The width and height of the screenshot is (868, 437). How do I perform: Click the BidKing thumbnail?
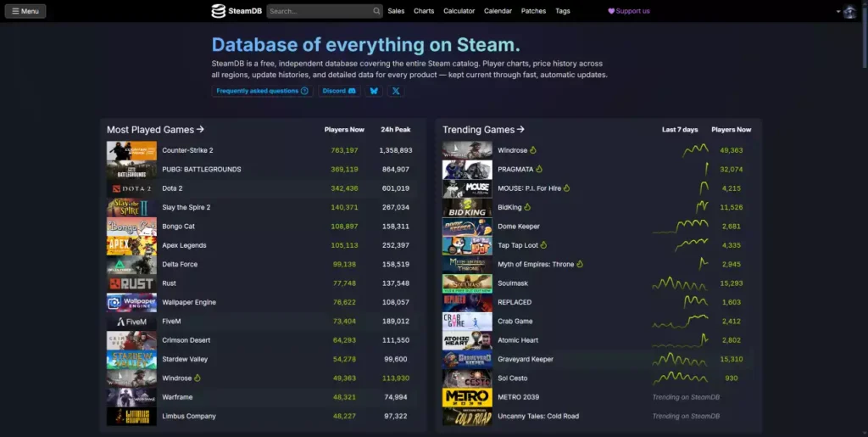click(x=467, y=207)
